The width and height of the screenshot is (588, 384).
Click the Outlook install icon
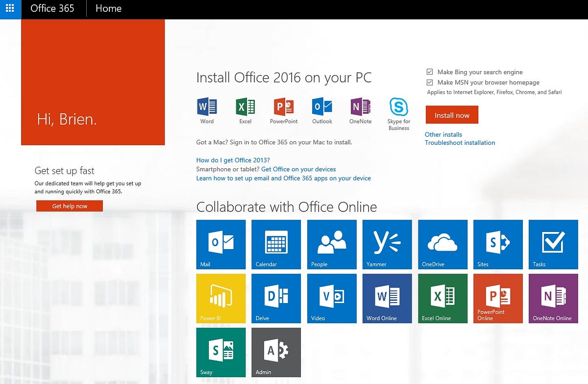[x=322, y=106]
